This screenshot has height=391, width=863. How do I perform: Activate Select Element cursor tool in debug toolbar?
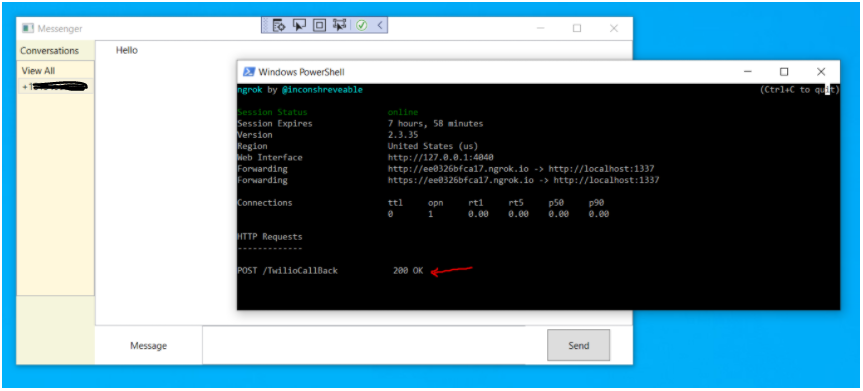click(299, 25)
